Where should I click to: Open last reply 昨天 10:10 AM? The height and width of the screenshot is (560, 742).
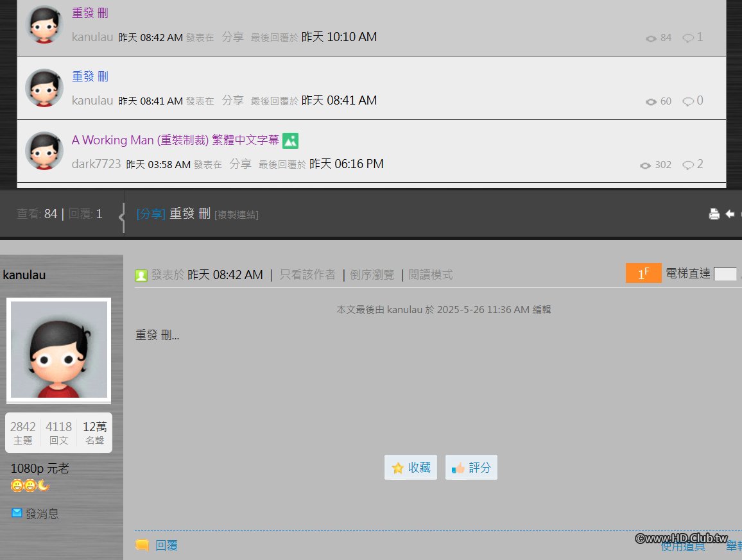click(339, 37)
